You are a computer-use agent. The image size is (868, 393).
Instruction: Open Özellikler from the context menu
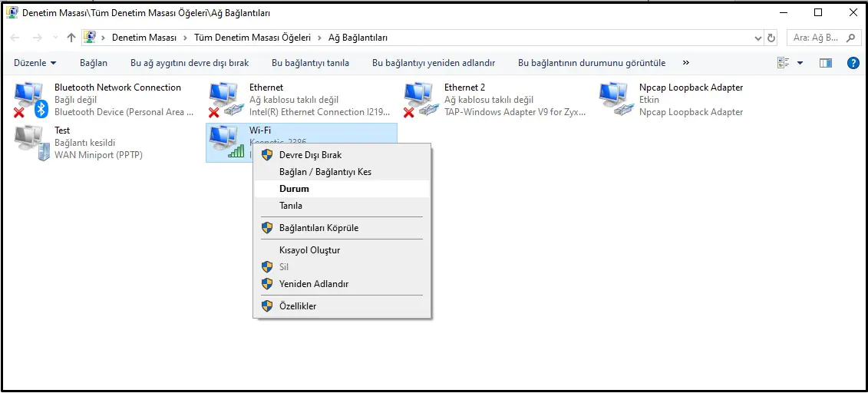[342, 305]
